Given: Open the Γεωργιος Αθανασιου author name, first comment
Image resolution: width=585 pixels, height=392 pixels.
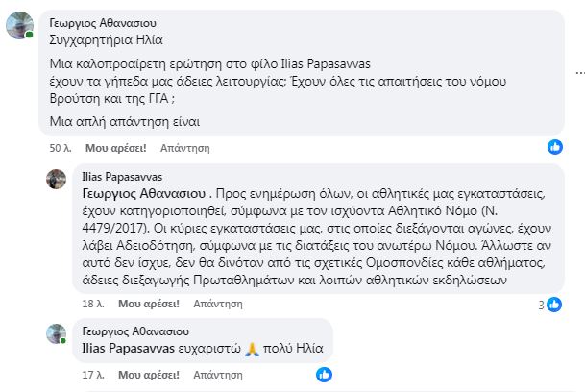Looking at the screenshot, I should tap(101, 22).
